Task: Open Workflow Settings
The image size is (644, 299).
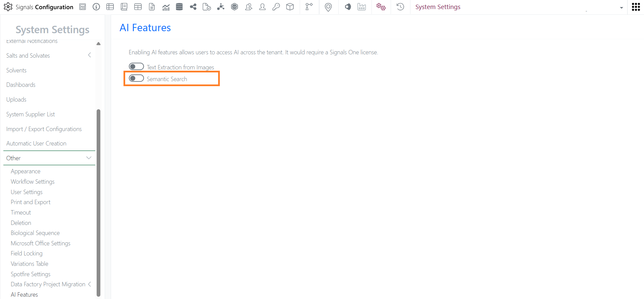Action: (x=33, y=182)
